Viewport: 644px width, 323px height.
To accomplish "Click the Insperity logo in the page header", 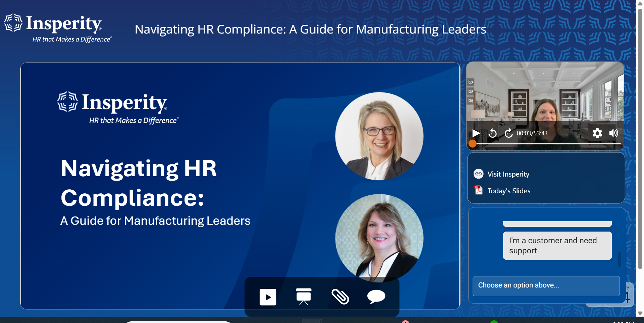I will tap(58, 28).
